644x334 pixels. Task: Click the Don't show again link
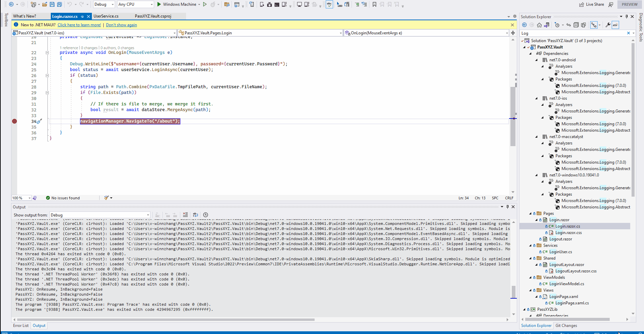point(121,25)
